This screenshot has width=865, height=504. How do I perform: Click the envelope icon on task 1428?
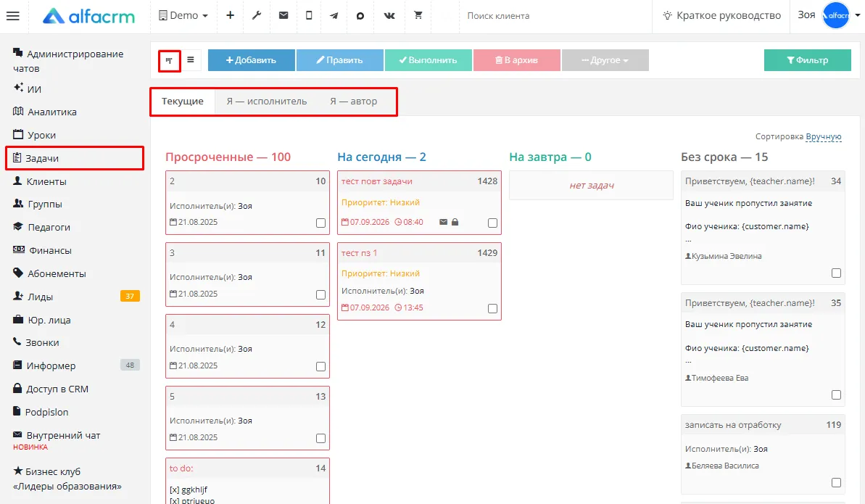[443, 222]
